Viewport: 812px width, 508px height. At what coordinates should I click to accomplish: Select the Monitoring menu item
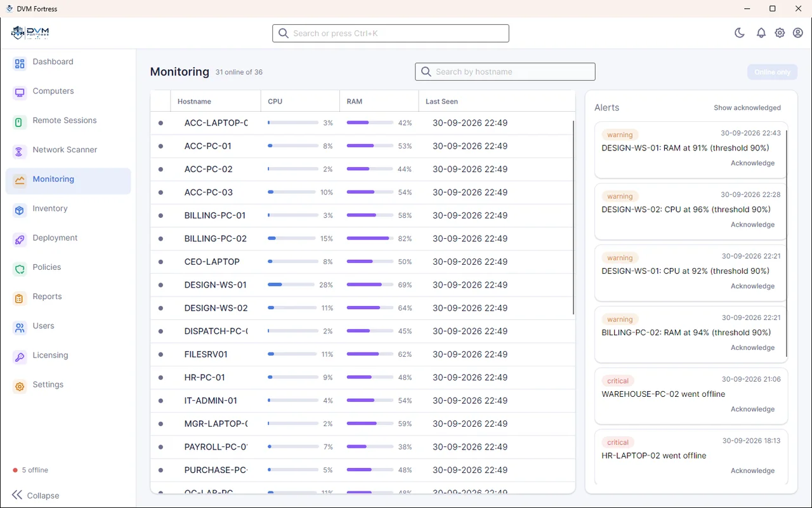point(69,181)
